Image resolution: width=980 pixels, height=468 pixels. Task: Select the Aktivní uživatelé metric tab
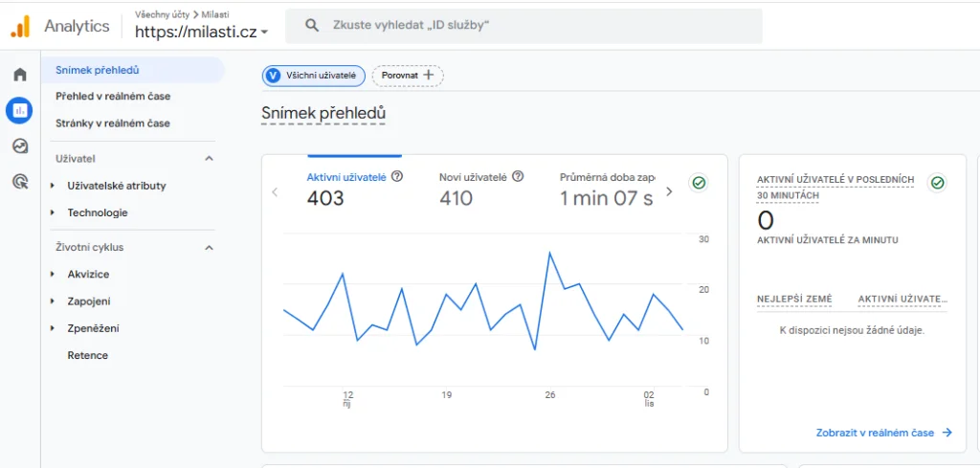[x=354, y=189]
